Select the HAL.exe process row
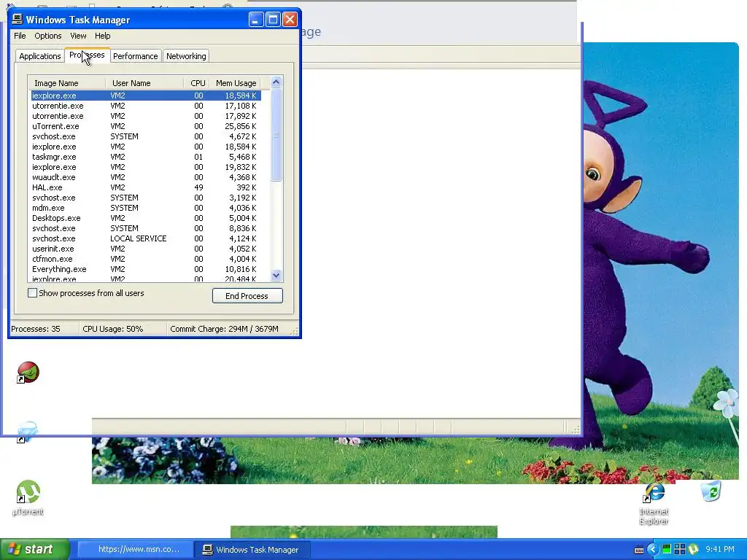The image size is (747, 560). [x=145, y=187]
